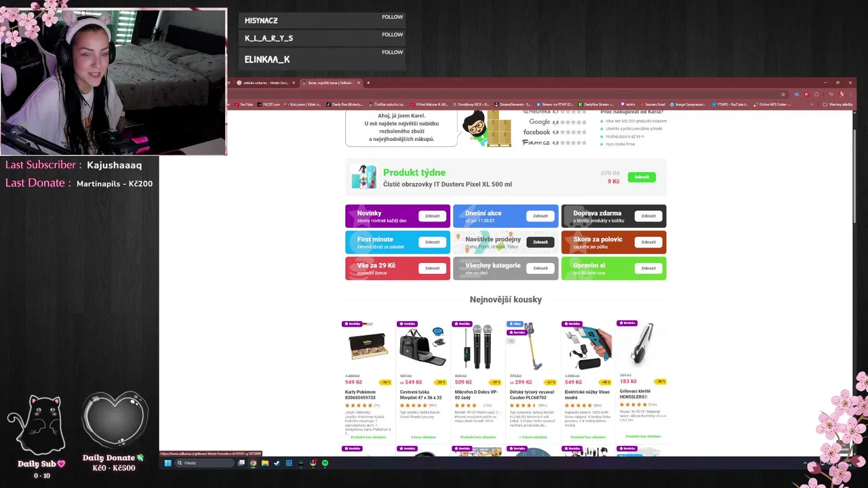Click the Nejnovější kousky heading
Image resolution: width=868 pixels, height=488 pixels.
(506, 300)
